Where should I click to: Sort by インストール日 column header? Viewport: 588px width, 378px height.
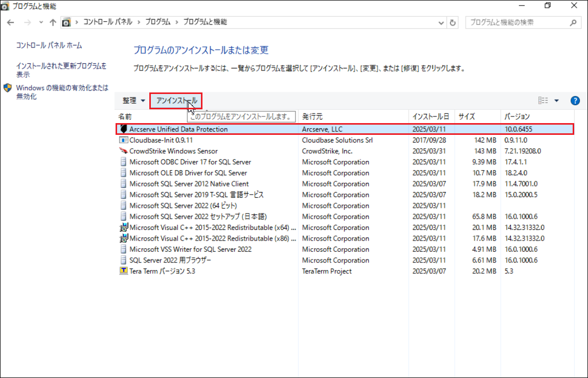(x=431, y=116)
